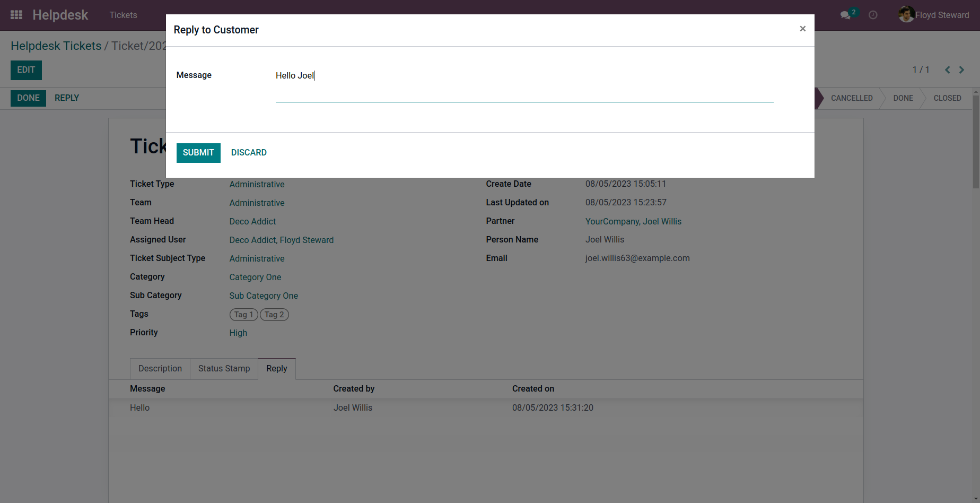Click email joel.willis63@example.com

point(637,258)
